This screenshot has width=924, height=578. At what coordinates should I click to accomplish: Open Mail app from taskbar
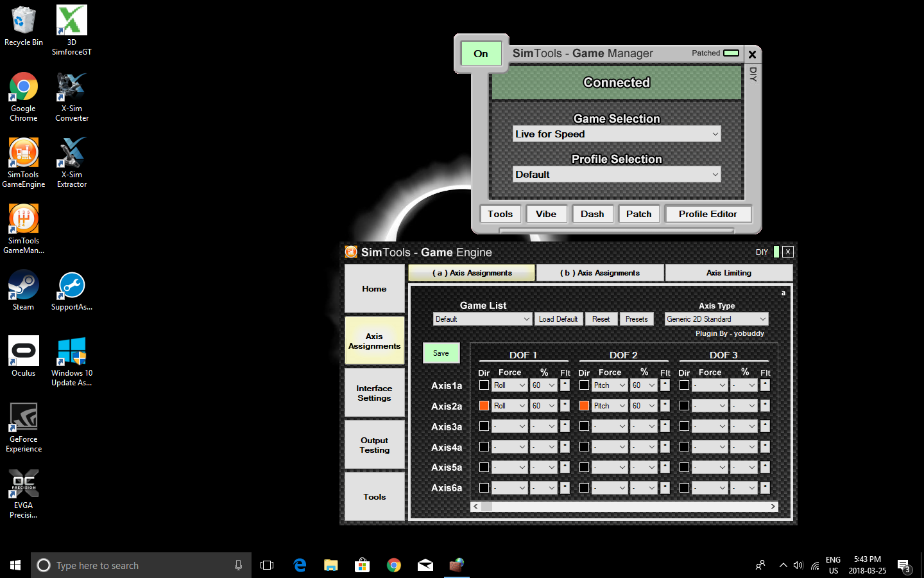[x=425, y=565]
